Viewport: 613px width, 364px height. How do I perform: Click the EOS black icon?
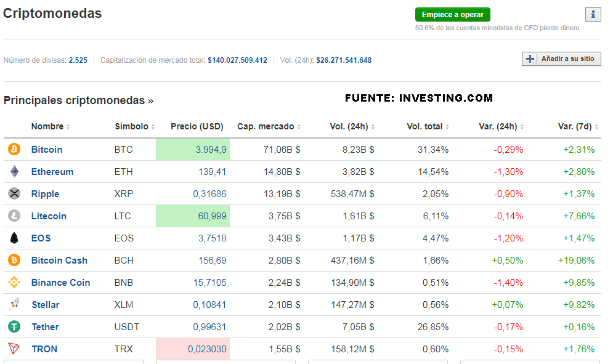click(x=14, y=238)
